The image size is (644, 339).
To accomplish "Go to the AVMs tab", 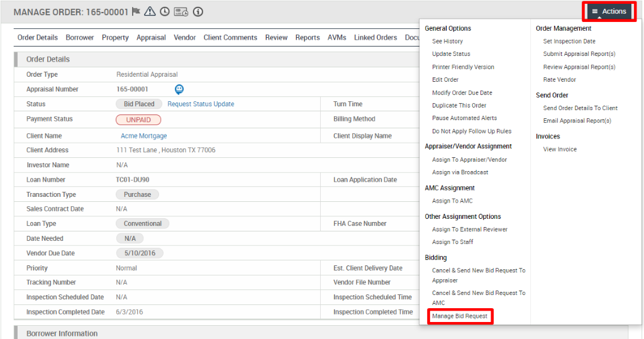I will click(337, 37).
